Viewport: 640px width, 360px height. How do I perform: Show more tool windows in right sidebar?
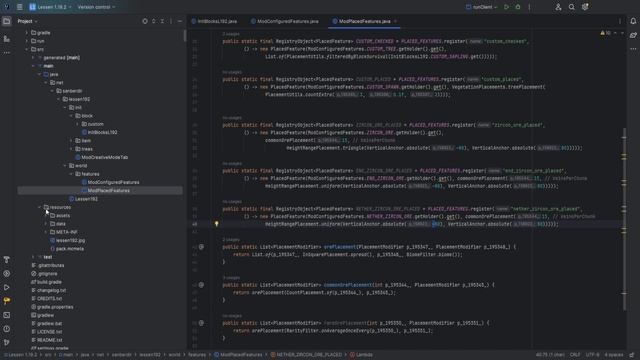[633, 49]
